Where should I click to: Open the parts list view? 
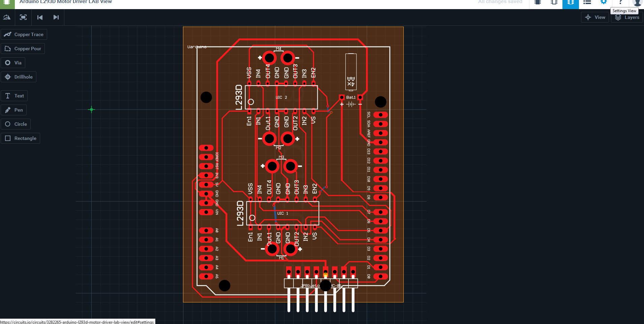click(587, 2)
